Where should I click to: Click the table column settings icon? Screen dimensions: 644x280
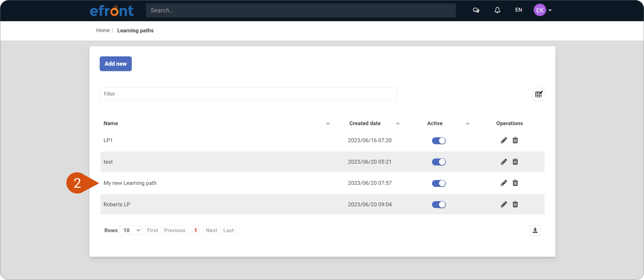(538, 94)
